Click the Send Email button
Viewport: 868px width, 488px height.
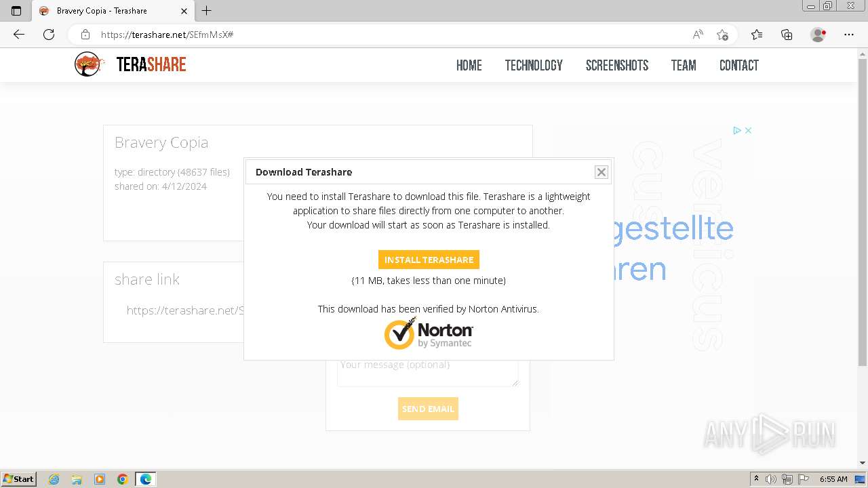[x=428, y=409]
